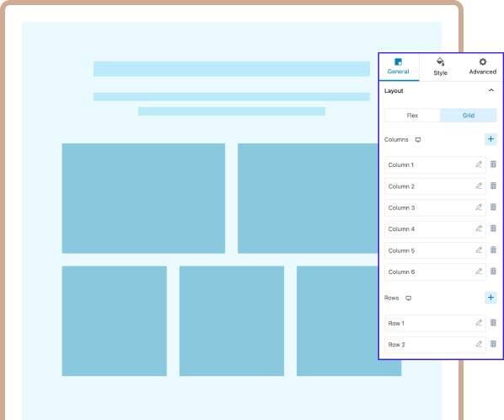Delete Column 2 using trash icon
This screenshot has height=420, width=504.
(493, 186)
